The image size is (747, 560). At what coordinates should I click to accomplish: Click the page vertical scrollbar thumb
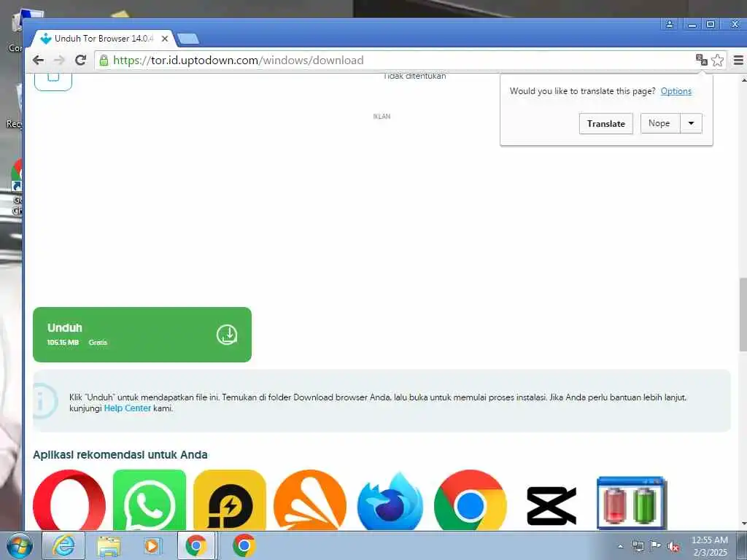point(743,315)
